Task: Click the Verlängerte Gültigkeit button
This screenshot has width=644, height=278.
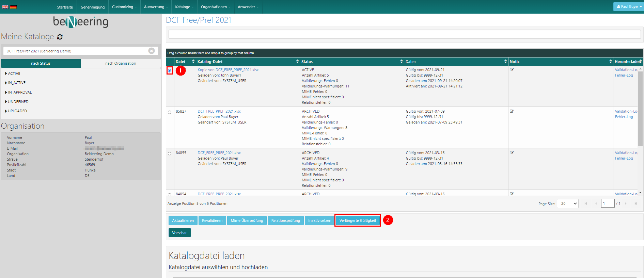Action: point(358,220)
